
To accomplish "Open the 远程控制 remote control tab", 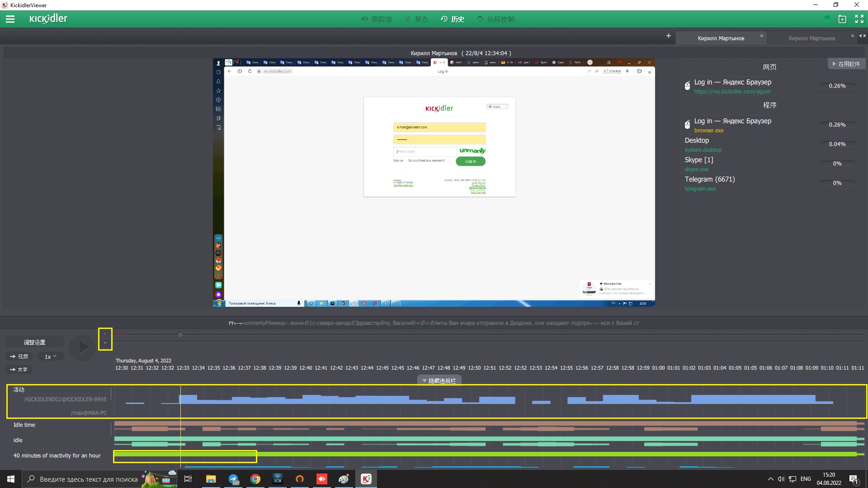I will (x=496, y=19).
